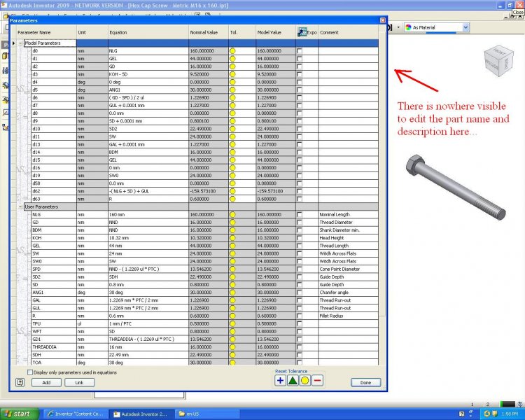Open help with the question mark icon
Screen dimensions: 525x420
pyautogui.click(x=20, y=382)
